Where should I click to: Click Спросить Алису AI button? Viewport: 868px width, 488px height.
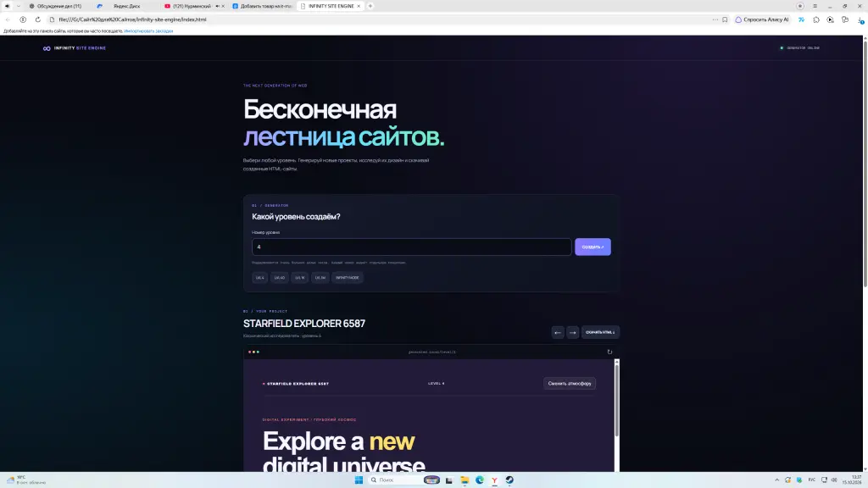[x=762, y=19]
